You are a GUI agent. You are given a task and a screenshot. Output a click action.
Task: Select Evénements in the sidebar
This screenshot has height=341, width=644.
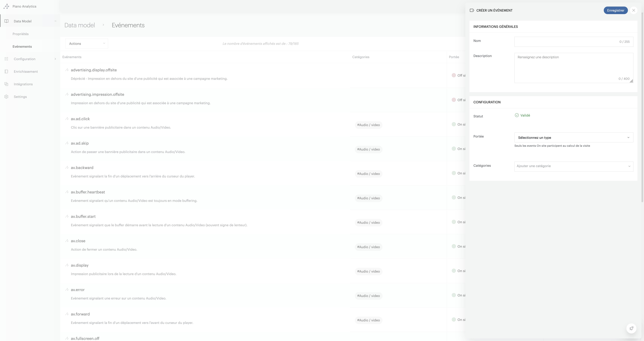point(22,47)
